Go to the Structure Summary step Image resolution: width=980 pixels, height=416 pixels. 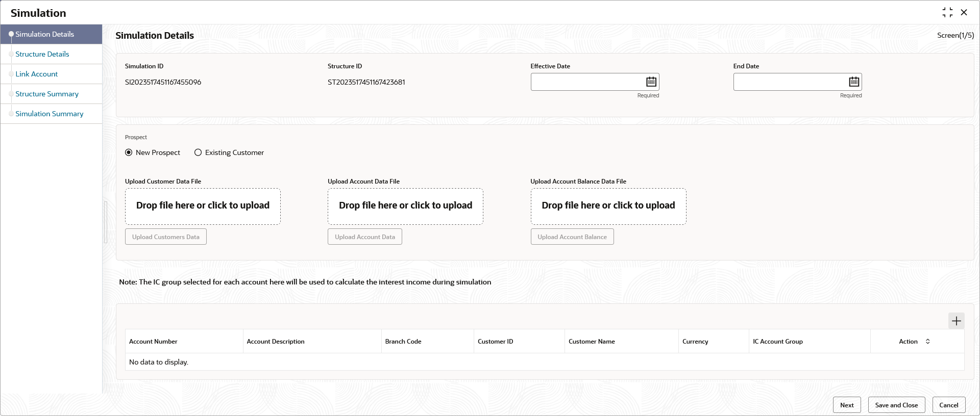51,94
